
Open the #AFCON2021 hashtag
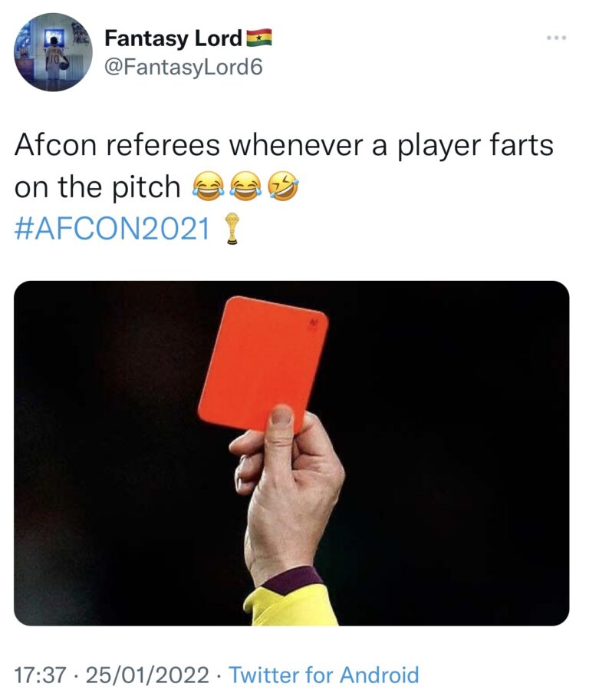[113, 229]
